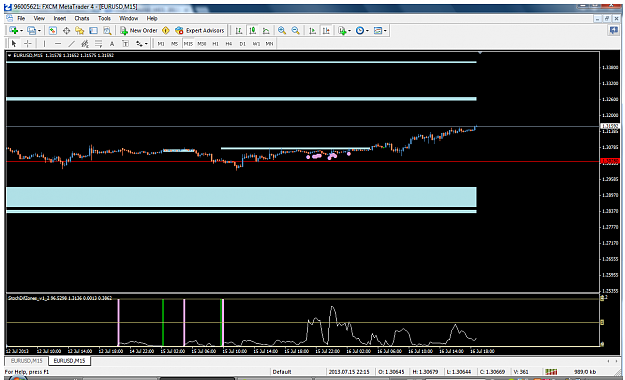Toggle the Expert Advisors button
625x380 pixels.
click(200, 31)
